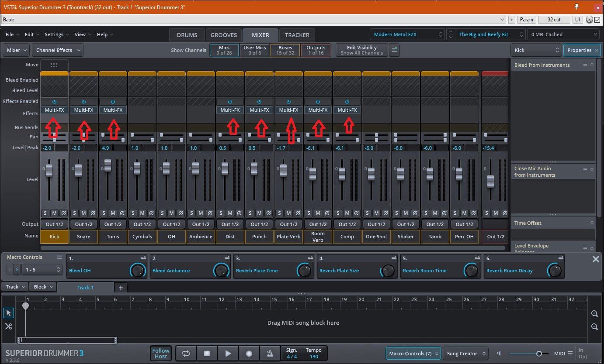Viewport: 604px width, 364px height.
Task: Click the Follow Host button
Action: click(x=160, y=354)
